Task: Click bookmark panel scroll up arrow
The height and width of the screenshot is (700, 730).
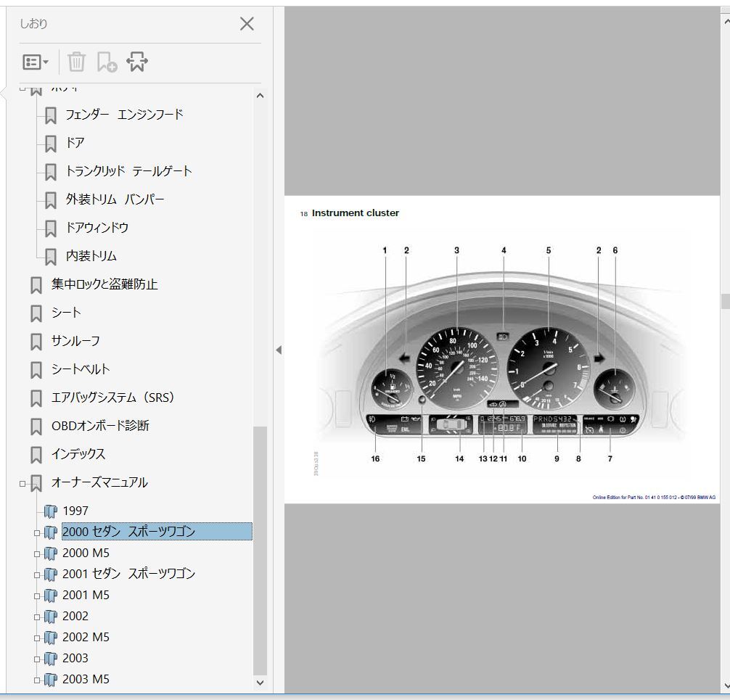Action: [x=261, y=96]
